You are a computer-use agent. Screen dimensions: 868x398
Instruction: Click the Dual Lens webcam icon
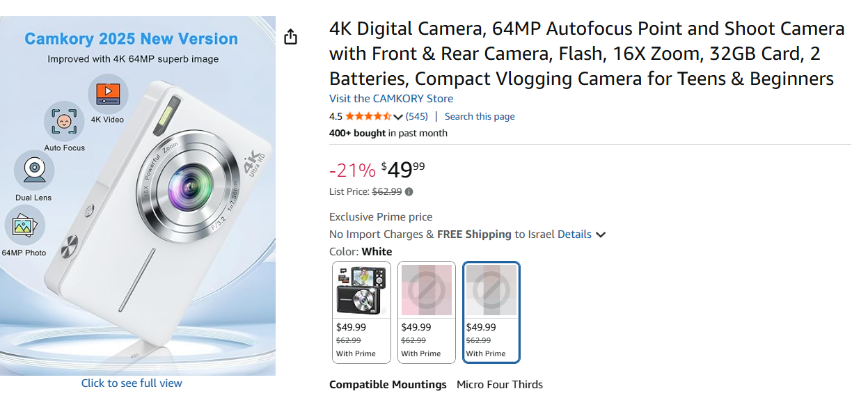(x=34, y=170)
